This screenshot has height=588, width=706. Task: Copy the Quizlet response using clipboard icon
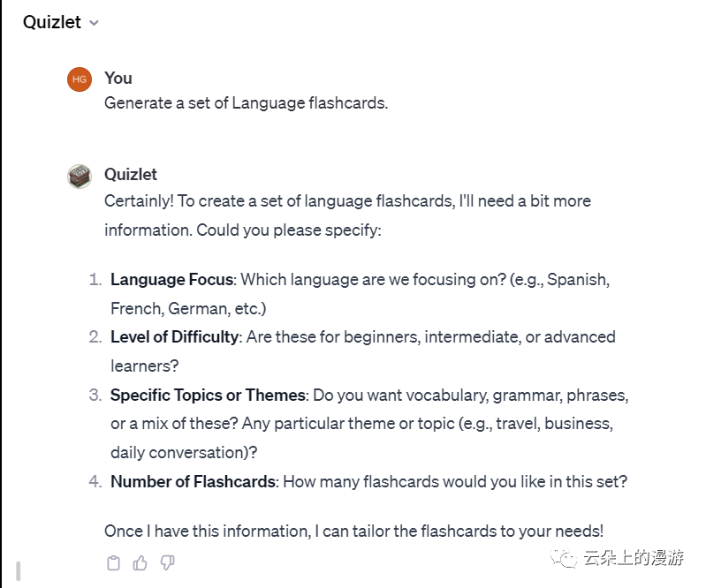(x=113, y=562)
